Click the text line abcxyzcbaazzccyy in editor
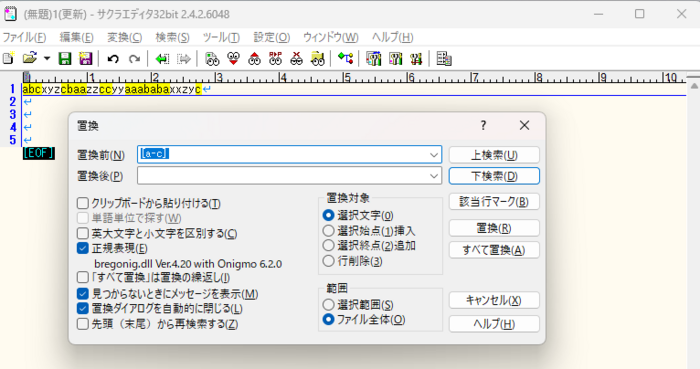The image size is (700, 369). click(112, 89)
